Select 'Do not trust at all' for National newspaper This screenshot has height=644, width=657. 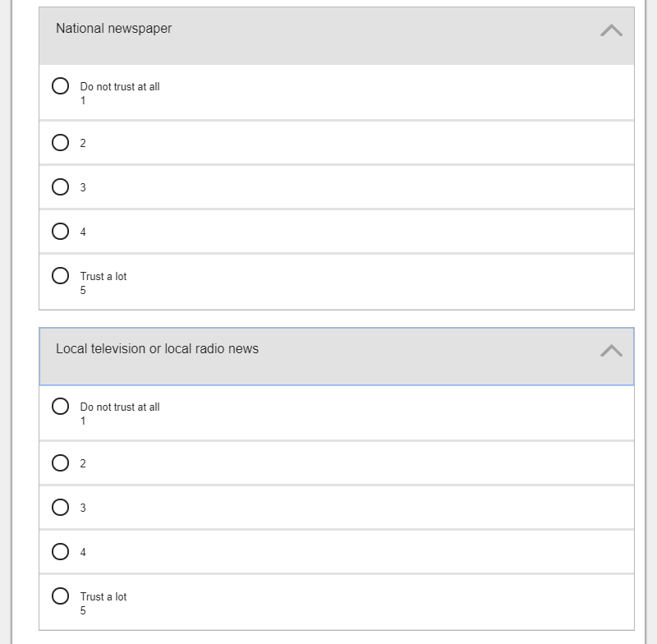60,86
